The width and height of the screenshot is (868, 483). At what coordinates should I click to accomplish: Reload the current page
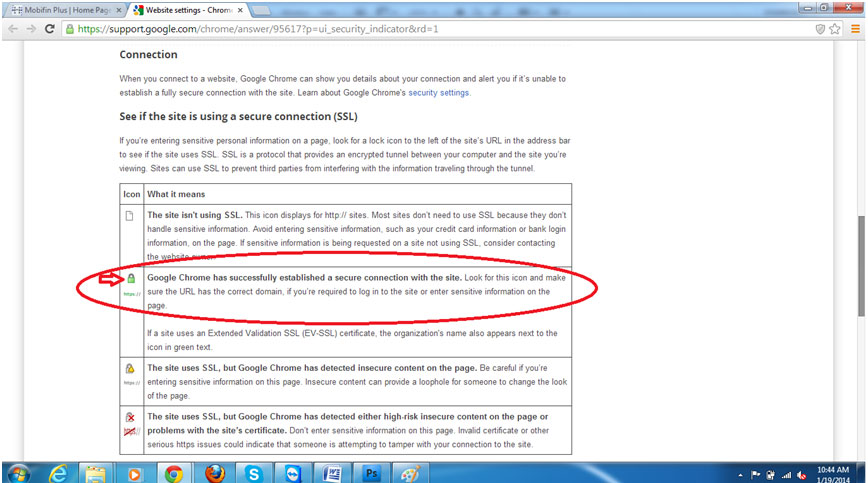point(49,29)
